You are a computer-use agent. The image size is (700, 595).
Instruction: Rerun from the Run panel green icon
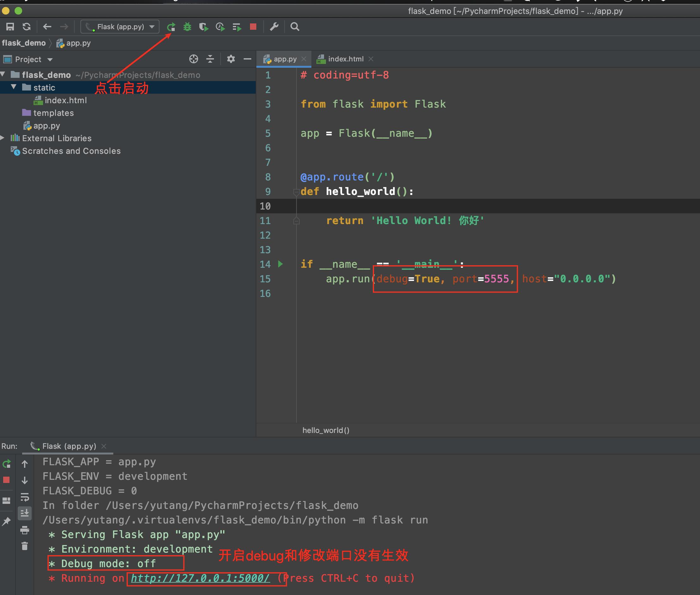tap(7, 464)
